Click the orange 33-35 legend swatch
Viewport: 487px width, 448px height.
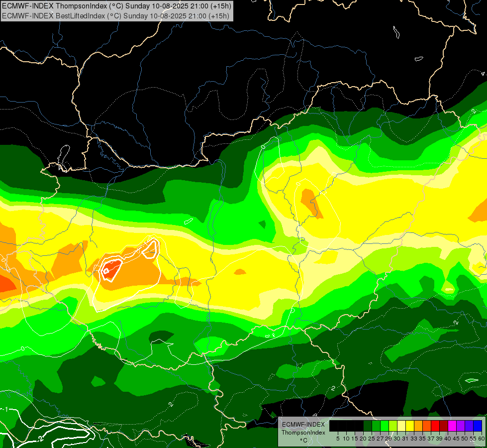418,426
